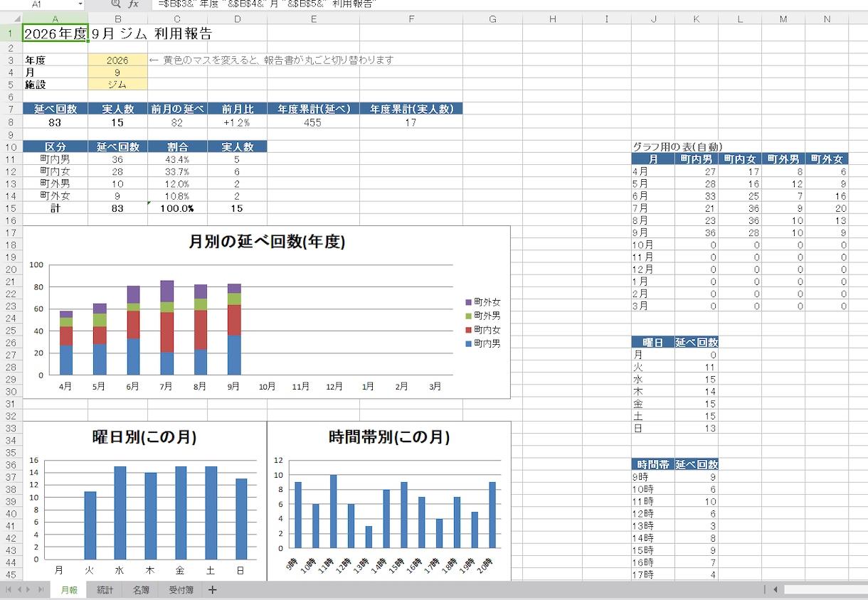Add a new sheet with plus icon
This screenshot has height=600, width=868.
[x=212, y=590]
